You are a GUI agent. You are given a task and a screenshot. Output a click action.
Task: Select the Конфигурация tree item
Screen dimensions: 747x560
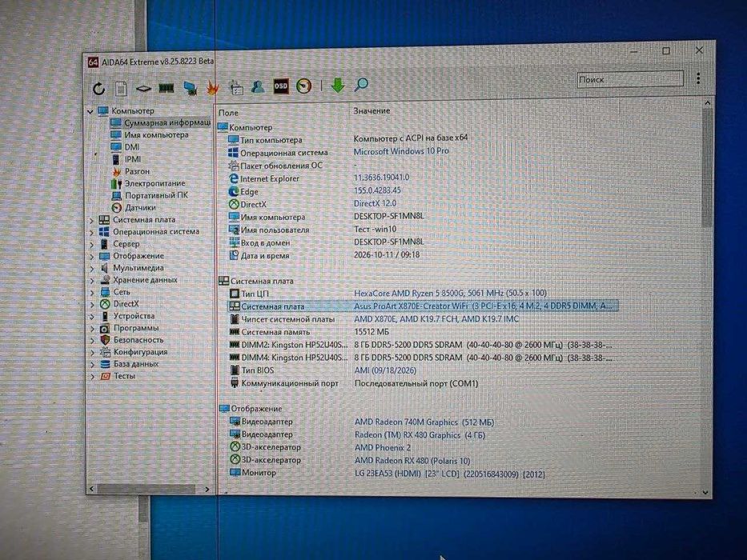tap(134, 352)
